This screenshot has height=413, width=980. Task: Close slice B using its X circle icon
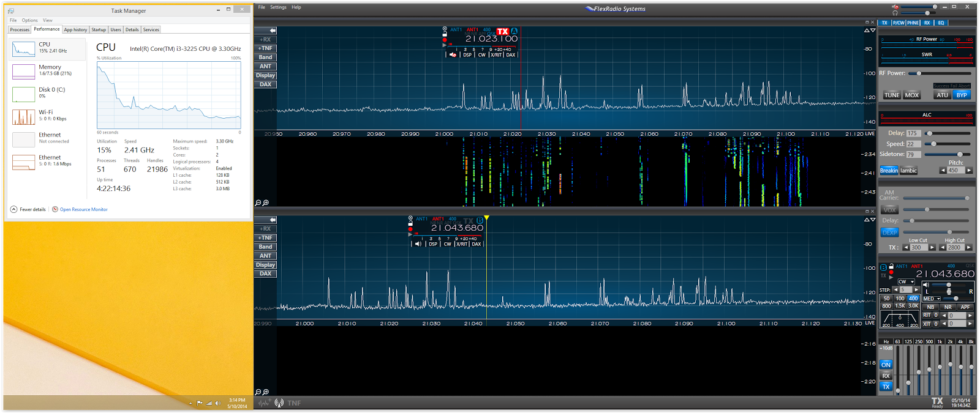pos(410,218)
